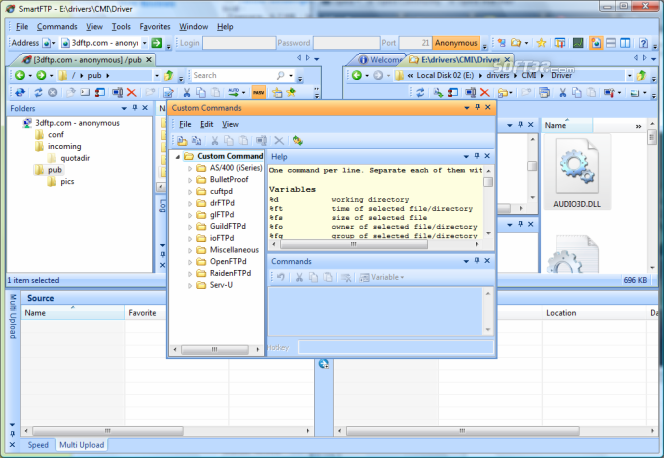The image size is (664, 458).
Task: Click the Commands text area
Action: pyautogui.click(x=375, y=312)
